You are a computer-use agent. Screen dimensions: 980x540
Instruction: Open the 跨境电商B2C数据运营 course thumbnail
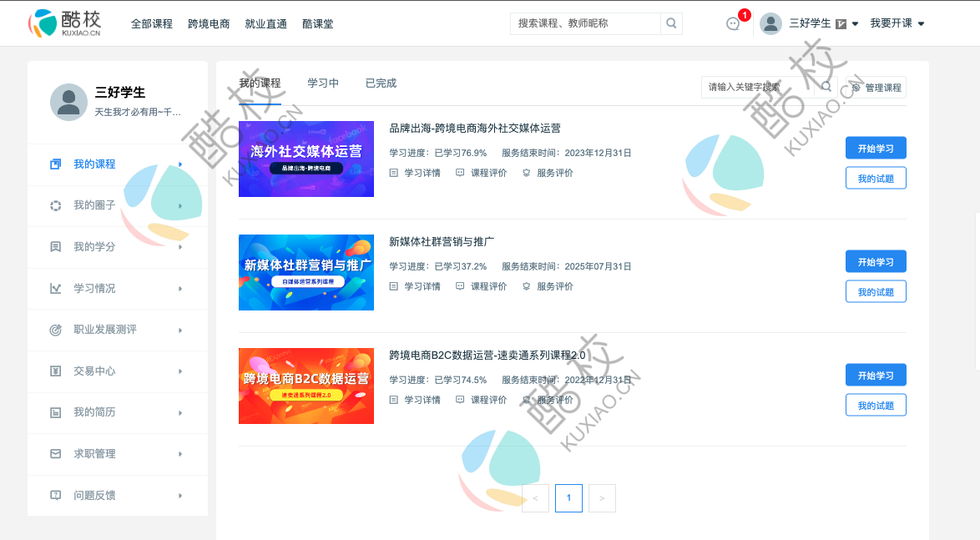pyautogui.click(x=306, y=386)
